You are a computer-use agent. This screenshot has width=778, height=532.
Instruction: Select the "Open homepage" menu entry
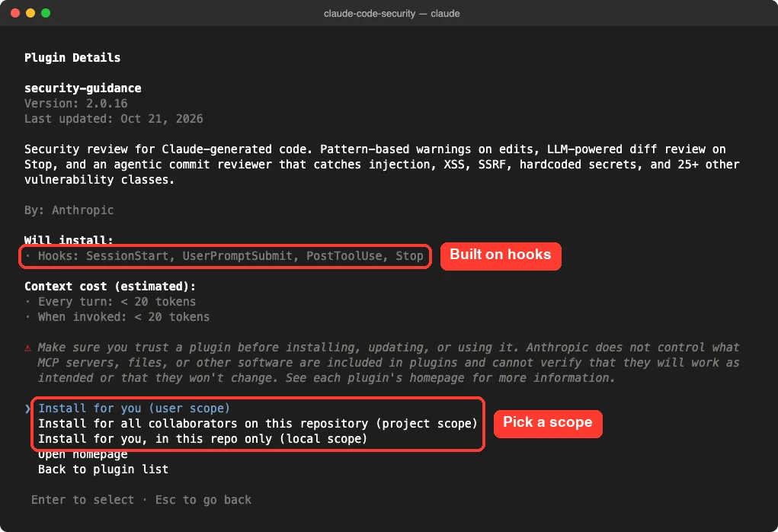(x=83, y=454)
